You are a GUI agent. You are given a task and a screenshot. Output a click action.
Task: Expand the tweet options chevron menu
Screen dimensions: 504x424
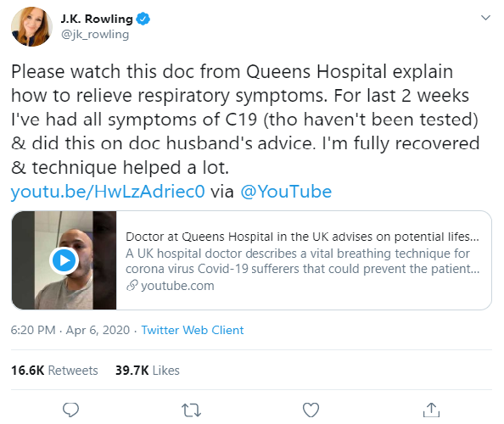pyautogui.click(x=485, y=17)
